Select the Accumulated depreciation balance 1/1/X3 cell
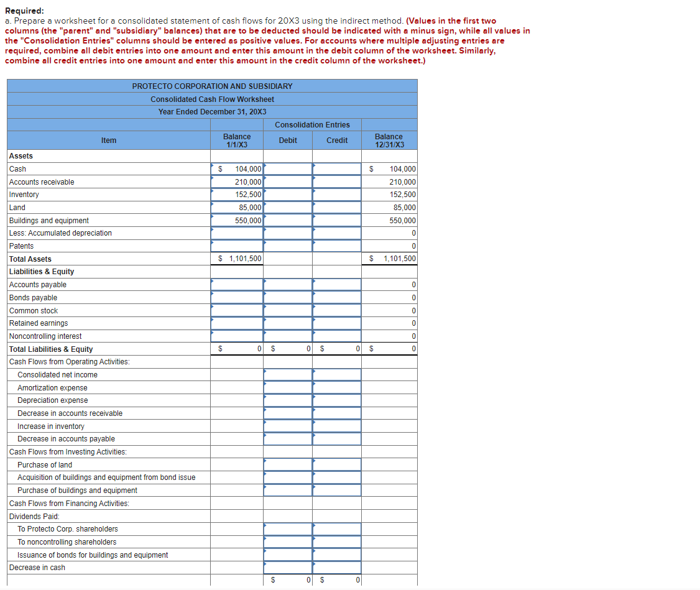This screenshot has height=590, width=700. coord(237,233)
